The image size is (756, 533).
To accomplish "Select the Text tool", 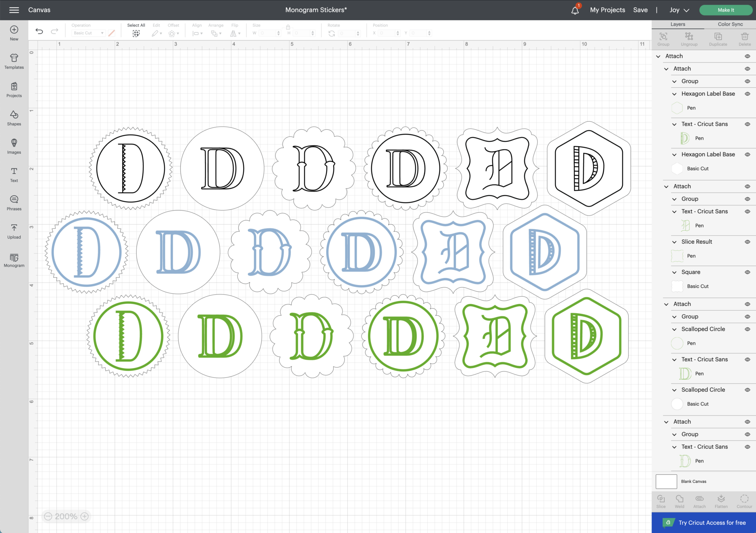I will click(14, 174).
